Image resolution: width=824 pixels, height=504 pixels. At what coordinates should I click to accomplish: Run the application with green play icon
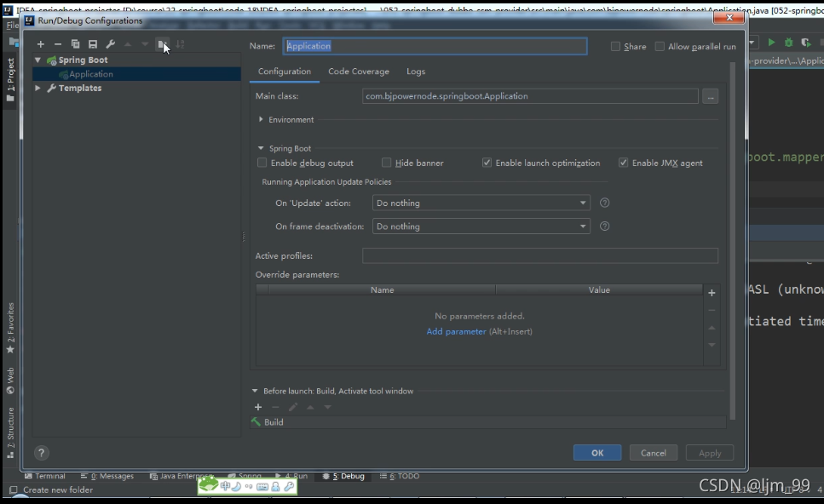pos(771,43)
